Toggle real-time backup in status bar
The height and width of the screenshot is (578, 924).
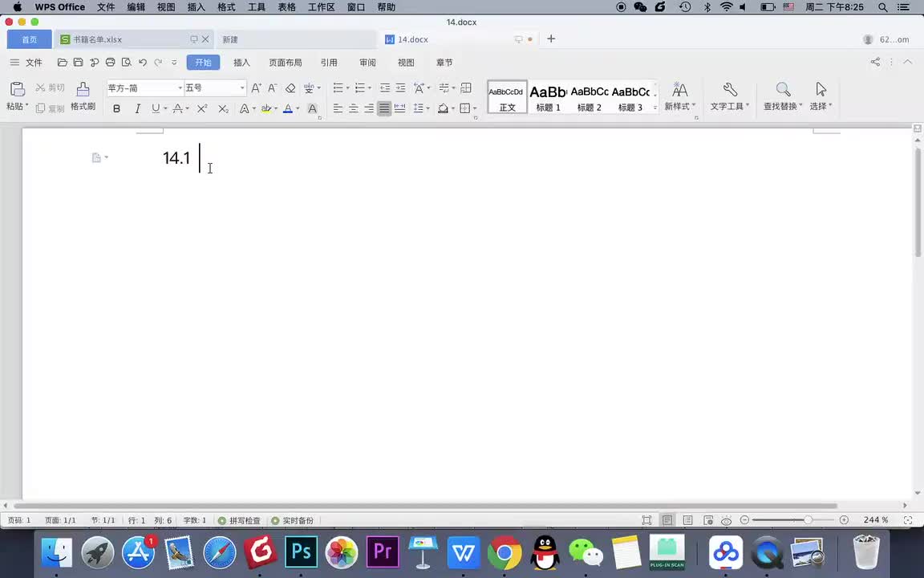click(292, 520)
